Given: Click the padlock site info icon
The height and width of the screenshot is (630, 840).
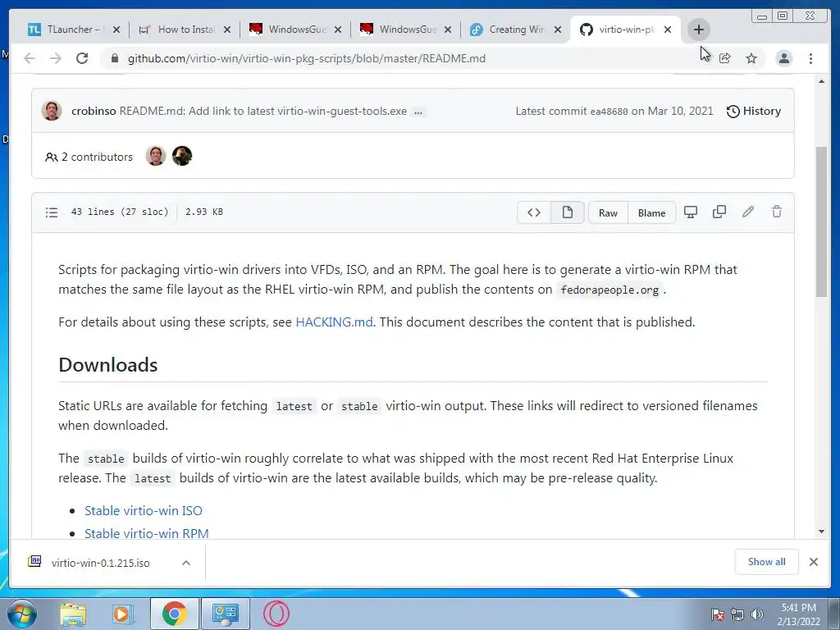Looking at the screenshot, I should pos(114,58).
